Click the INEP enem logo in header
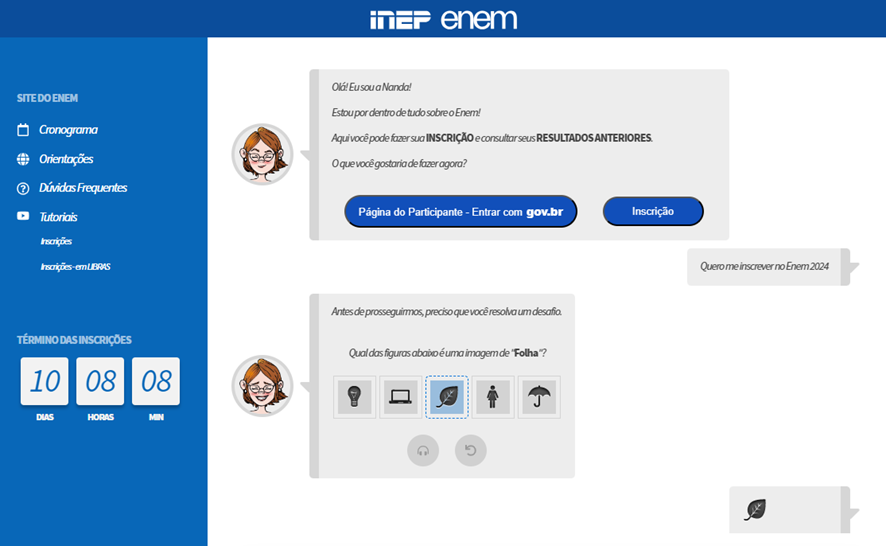 (444, 19)
